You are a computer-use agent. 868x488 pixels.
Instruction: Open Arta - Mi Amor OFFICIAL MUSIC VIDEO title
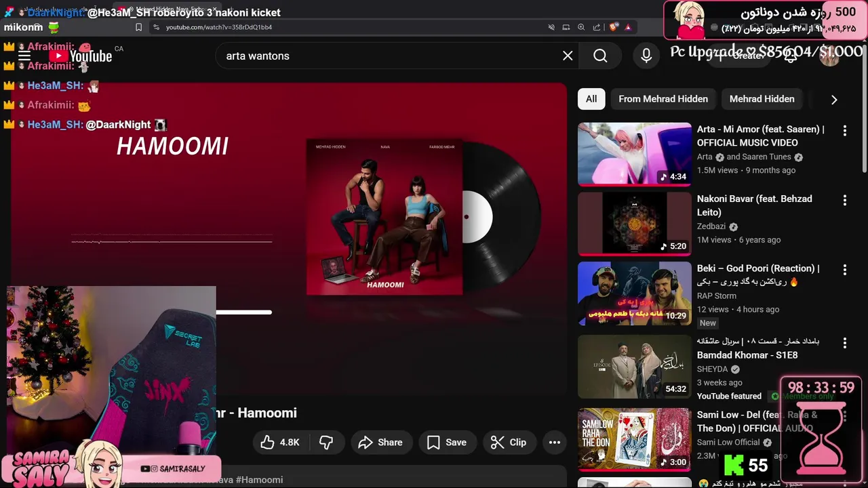pos(761,136)
